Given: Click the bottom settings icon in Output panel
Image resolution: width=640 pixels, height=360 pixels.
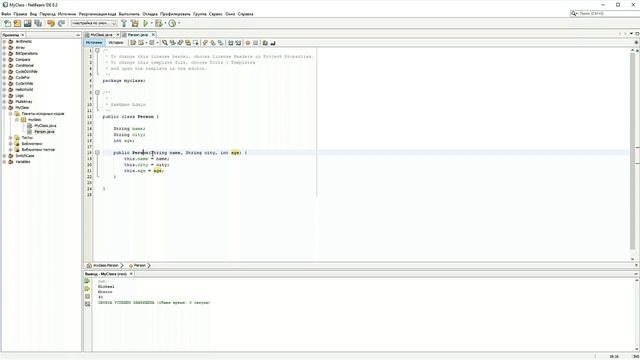Looking at the screenshot, I should point(87,304).
